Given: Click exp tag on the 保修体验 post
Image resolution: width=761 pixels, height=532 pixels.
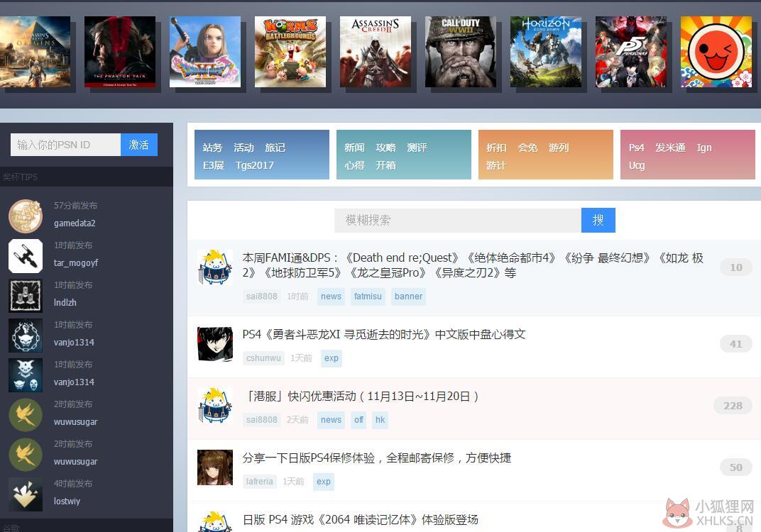Looking at the screenshot, I should click(324, 482).
